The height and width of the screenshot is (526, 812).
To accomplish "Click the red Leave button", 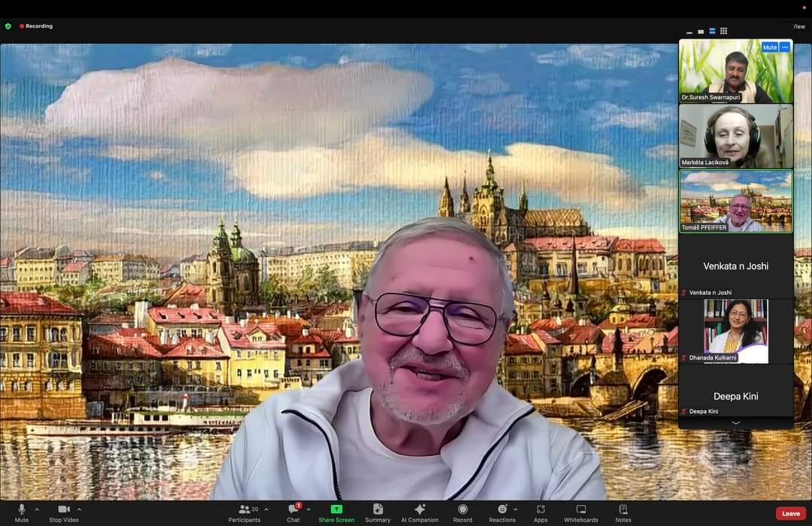I will coord(790,513).
